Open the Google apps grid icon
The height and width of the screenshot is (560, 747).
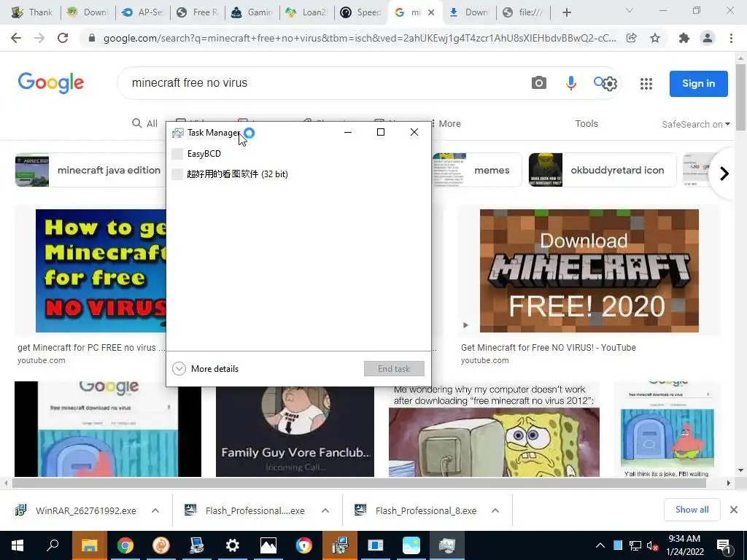pyautogui.click(x=646, y=84)
